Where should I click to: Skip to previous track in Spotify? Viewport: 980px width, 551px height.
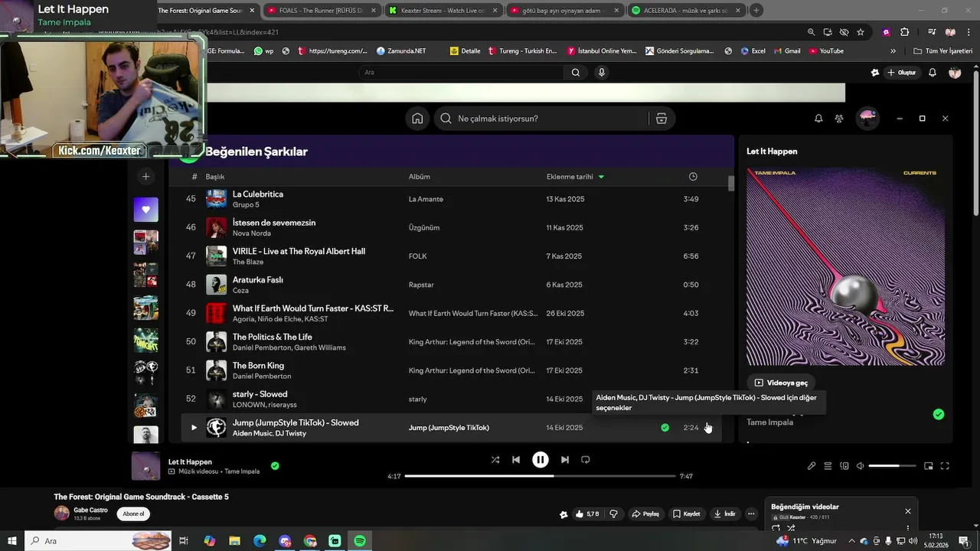pos(516,460)
